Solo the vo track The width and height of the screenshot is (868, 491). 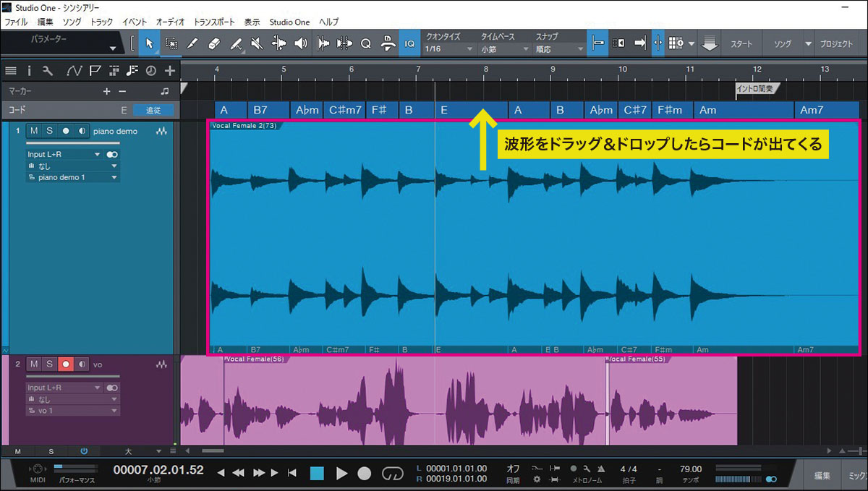pyautogui.click(x=50, y=364)
